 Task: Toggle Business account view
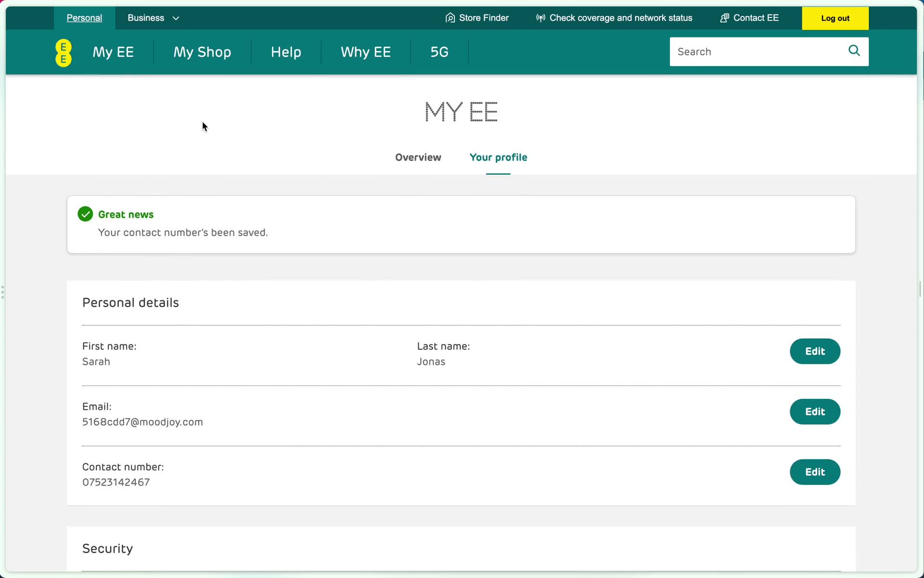(153, 18)
